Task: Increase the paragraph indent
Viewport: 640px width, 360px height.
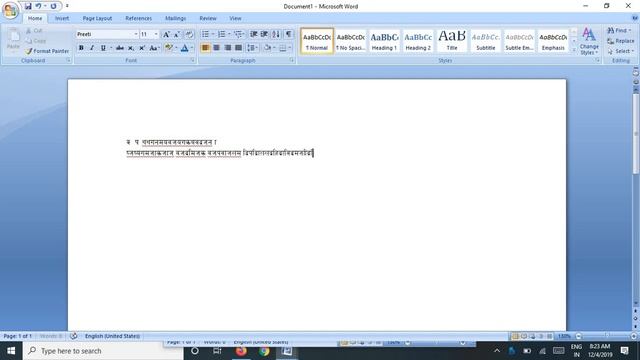Action: [264, 34]
